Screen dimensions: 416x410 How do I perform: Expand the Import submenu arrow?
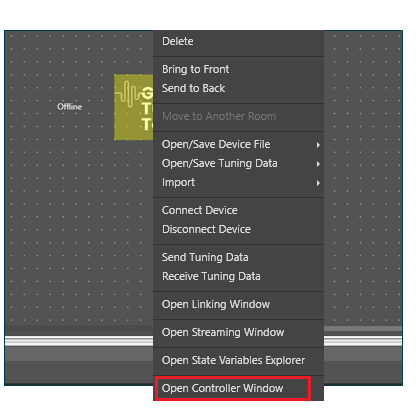point(318,183)
